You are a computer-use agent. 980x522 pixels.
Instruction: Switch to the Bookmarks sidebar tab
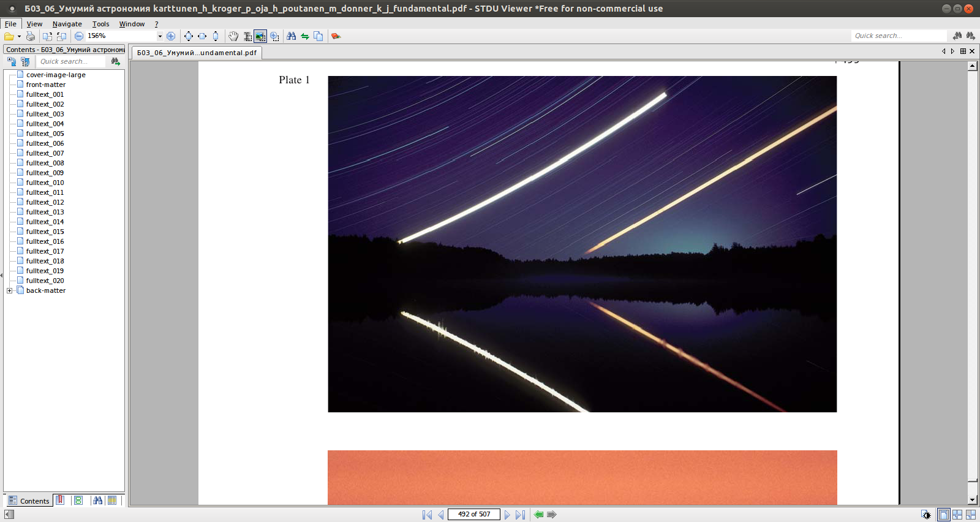(60, 501)
